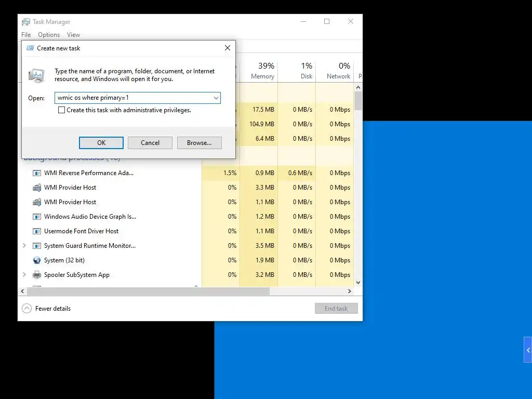Click the scroll down arrow of process list
The width and height of the screenshot is (532, 399).
(358, 283)
